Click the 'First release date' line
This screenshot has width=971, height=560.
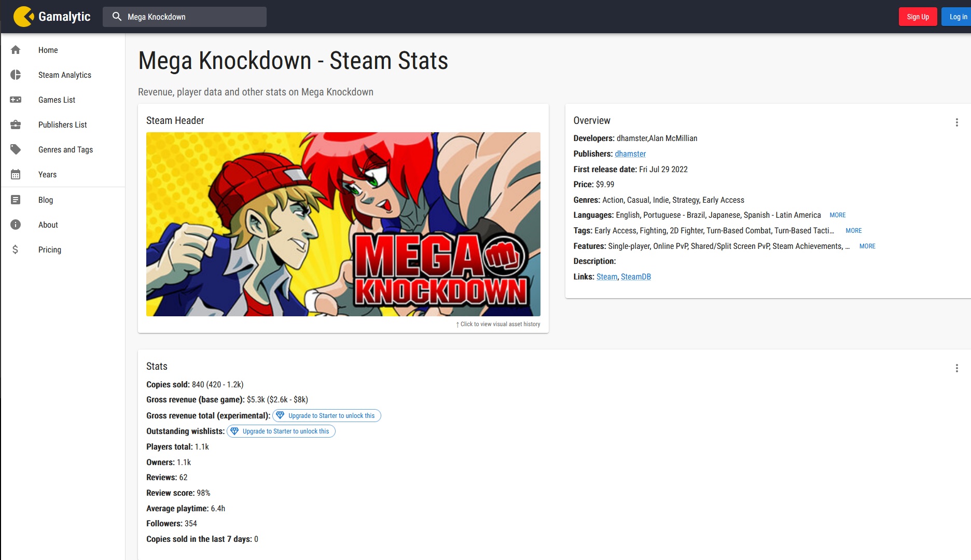pos(631,169)
